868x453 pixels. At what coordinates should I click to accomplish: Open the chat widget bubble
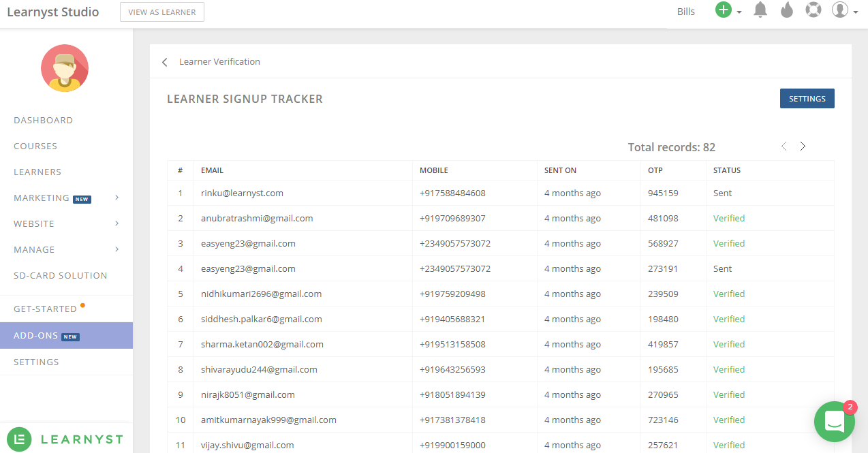pos(834,421)
